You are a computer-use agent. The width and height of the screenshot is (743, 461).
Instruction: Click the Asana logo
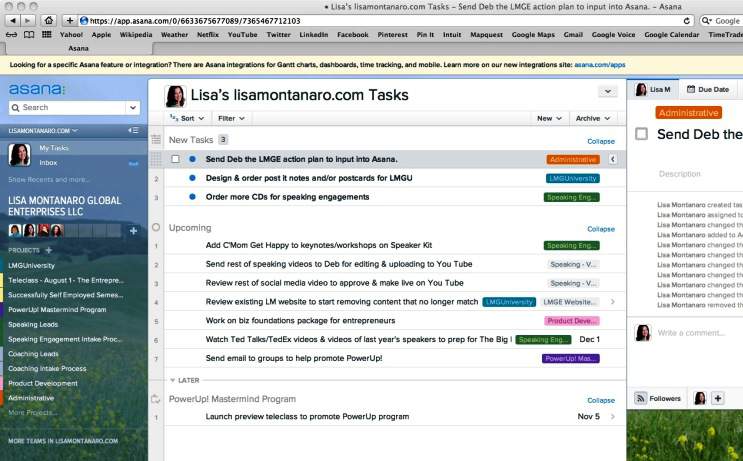click(x=36, y=89)
